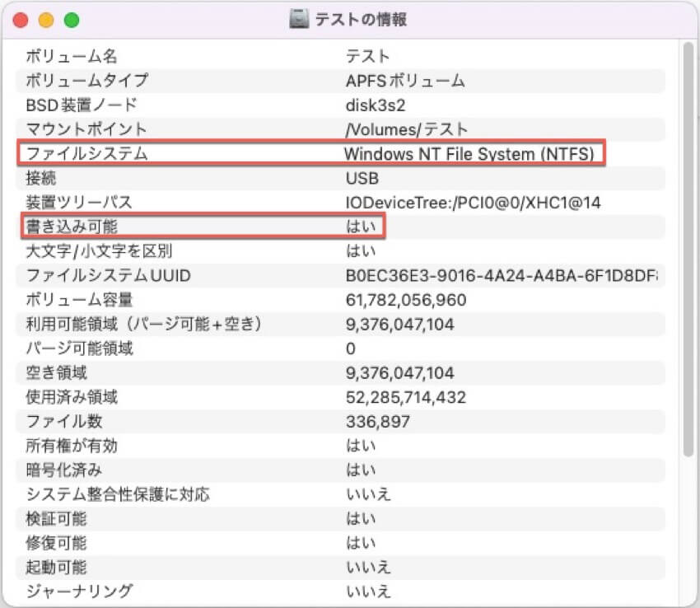Click the 書き込み可能 row highlighted in red

pos(202,226)
